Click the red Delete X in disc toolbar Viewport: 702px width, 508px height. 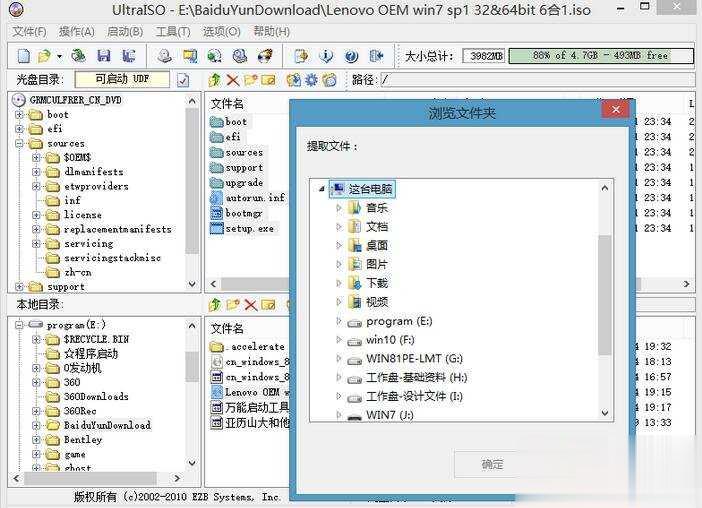[233, 80]
